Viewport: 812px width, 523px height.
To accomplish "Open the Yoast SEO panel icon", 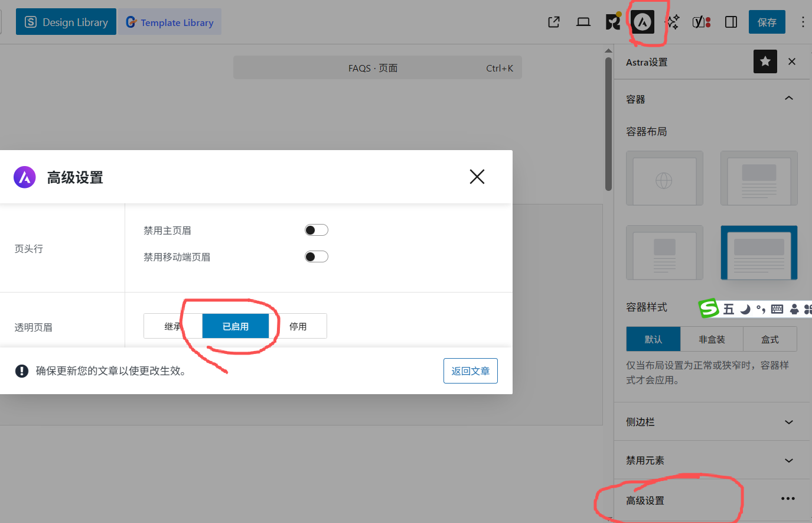I will pos(701,22).
